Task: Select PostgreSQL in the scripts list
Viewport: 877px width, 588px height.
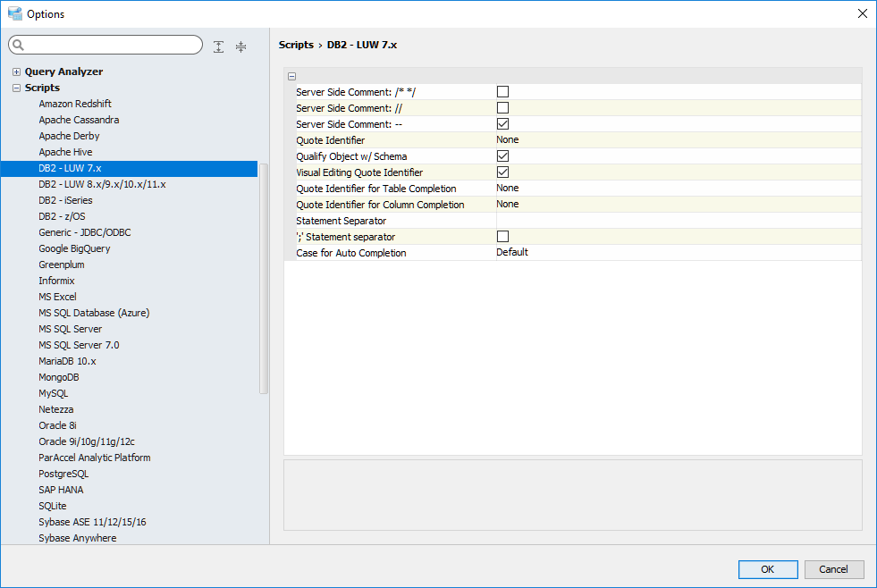Action: click(x=63, y=474)
